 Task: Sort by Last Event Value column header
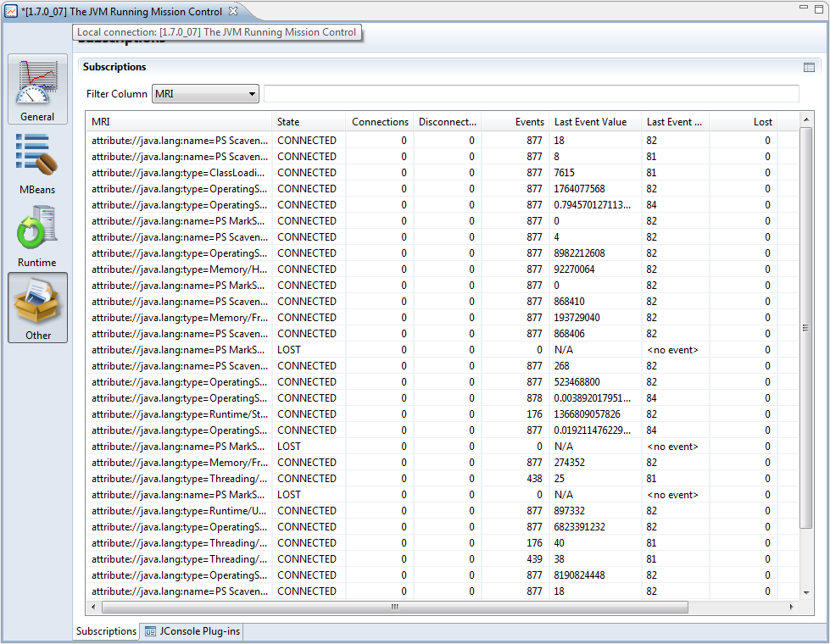click(595, 122)
